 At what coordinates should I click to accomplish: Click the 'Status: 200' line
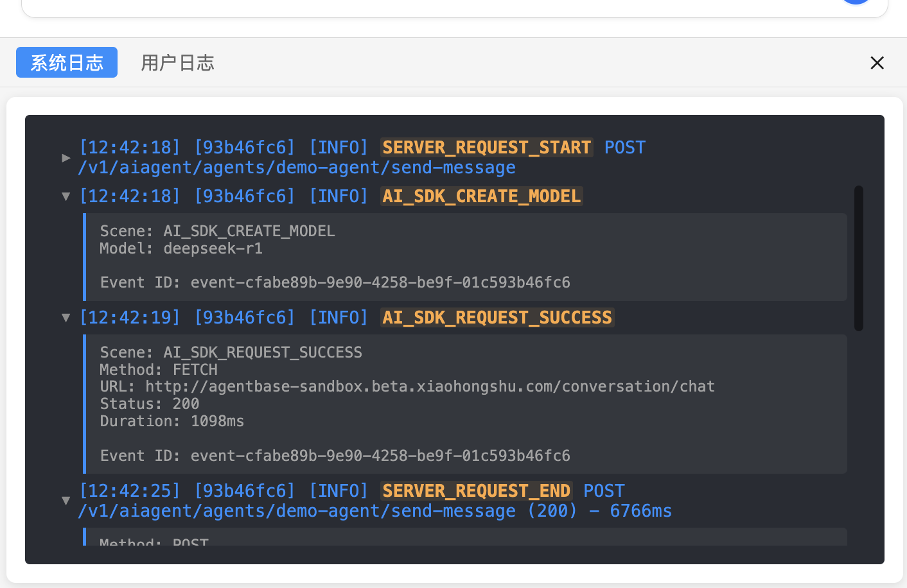(x=149, y=404)
